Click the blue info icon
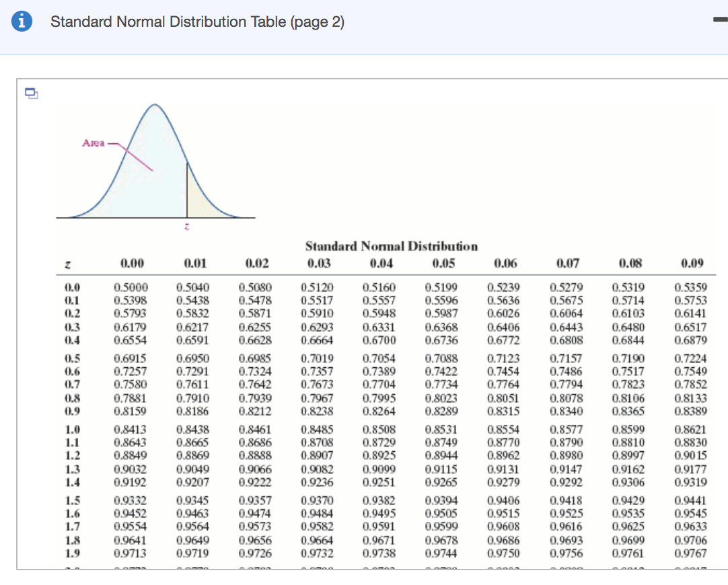The width and height of the screenshot is (728, 585). point(22,22)
